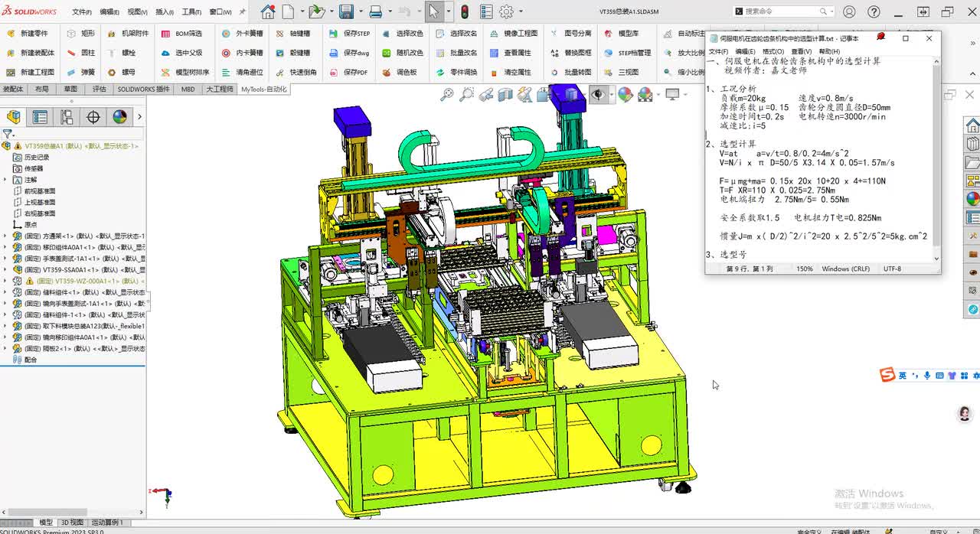Click the 搜索命令 search box
This screenshot has width=980, height=534.
pos(784,11)
